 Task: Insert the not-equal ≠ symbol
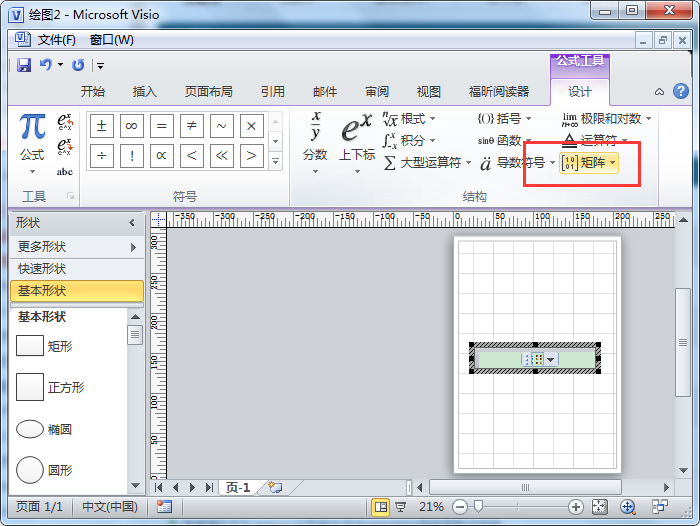pos(192,126)
